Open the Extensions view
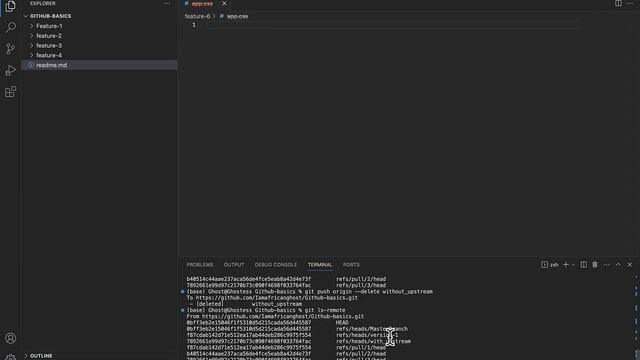The height and width of the screenshot is (360, 640). [x=11, y=92]
